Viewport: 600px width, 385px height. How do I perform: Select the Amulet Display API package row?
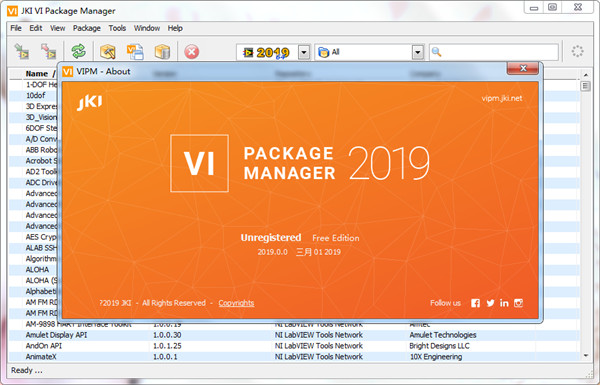point(293,335)
